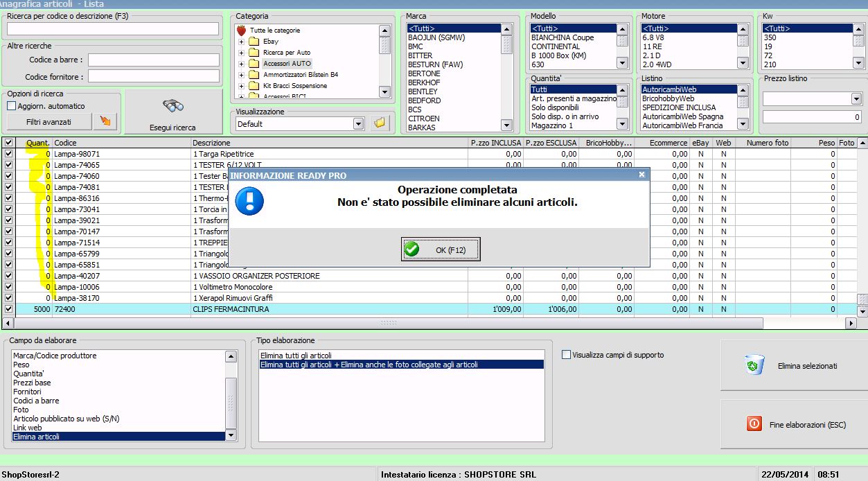Toggle the Aggiorn. automatico checkbox

click(11, 106)
